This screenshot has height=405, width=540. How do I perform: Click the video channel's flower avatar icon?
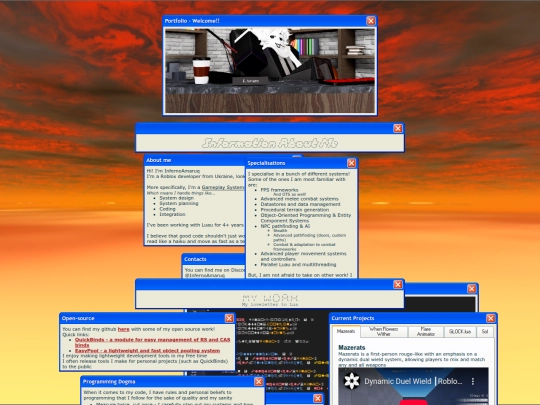(x=352, y=381)
